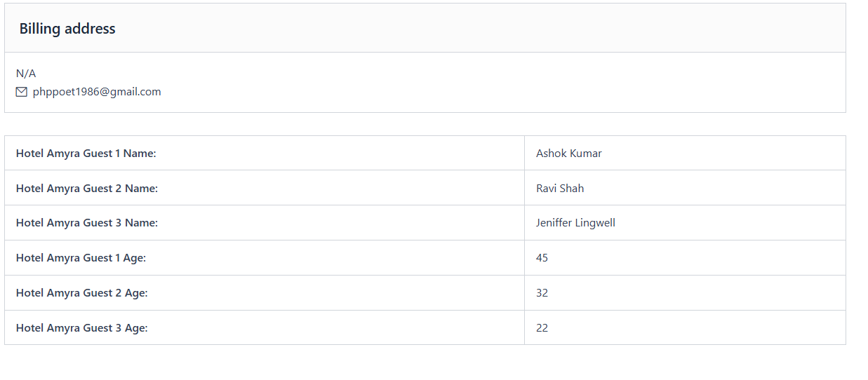Viewport: 868px width, 380px height.
Task: Select the age value 45
Action: pyautogui.click(x=542, y=258)
